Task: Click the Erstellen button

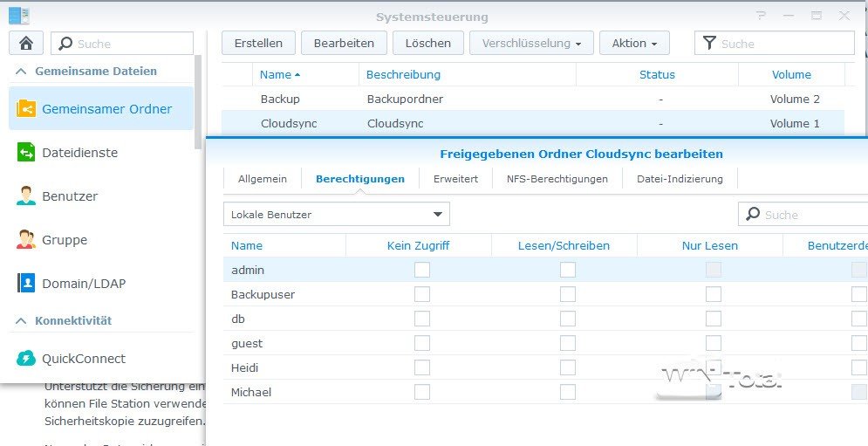Action: click(x=258, y=43)
